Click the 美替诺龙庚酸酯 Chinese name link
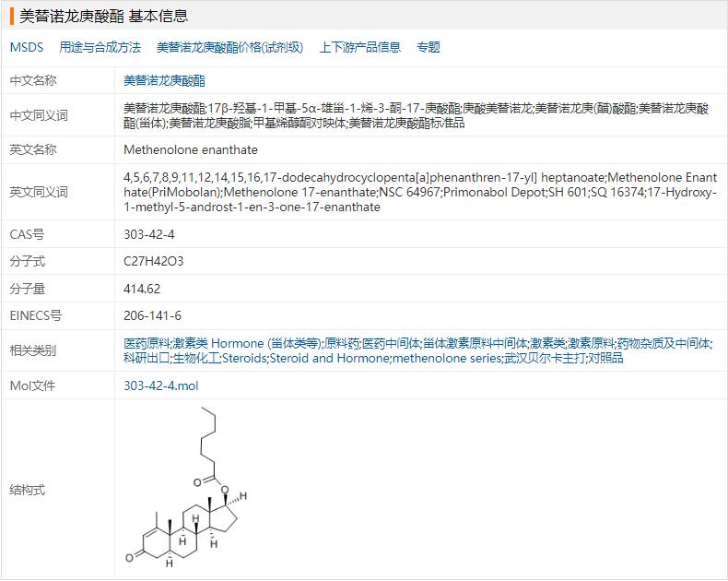728x581 pixels. (x=165, y=81)
